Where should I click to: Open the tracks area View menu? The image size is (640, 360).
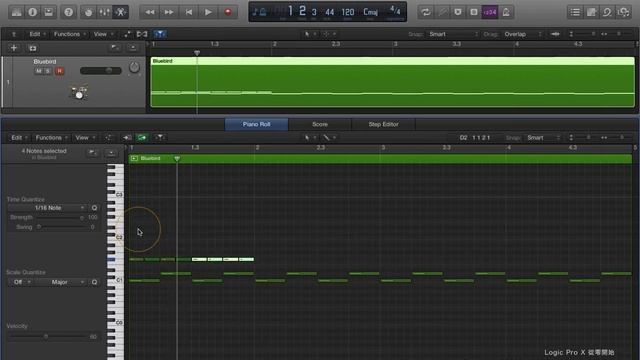coord(103,34)
